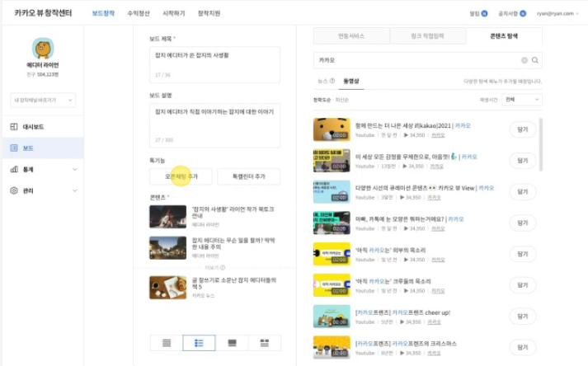
Task: Click into the 보드 제목 text field
Action: click(x=214, y=64)
